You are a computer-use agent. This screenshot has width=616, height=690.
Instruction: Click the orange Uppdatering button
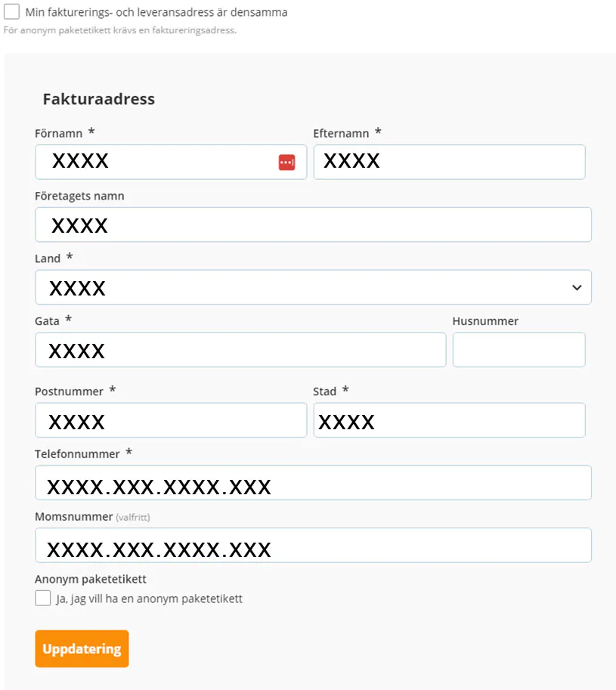pyautogui.click(x=82, y=648)
